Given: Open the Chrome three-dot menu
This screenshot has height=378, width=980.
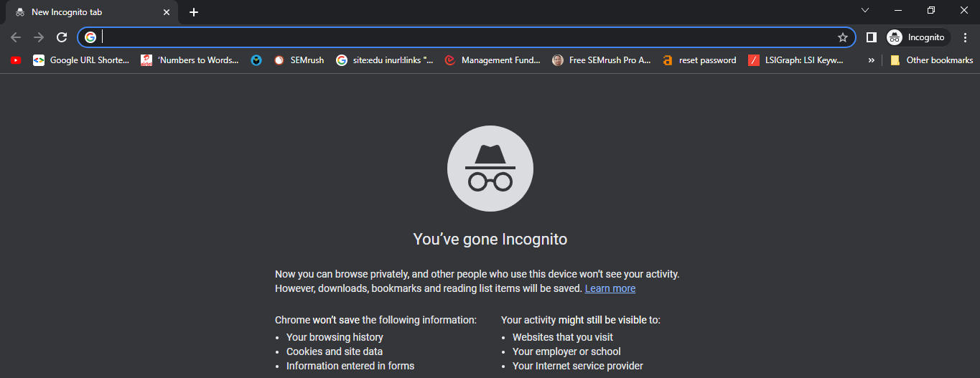Looking at the screenshot, I should click(x=965, y=37).
